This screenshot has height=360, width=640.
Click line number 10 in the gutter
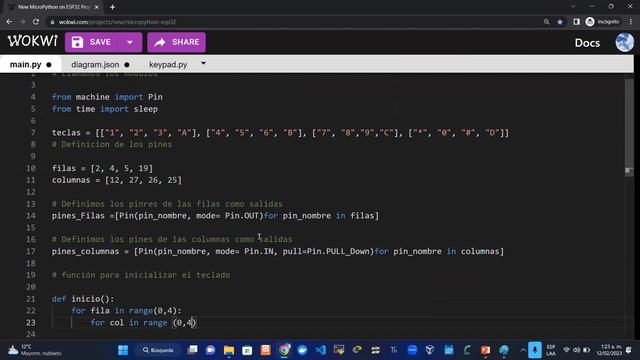pos(31,168)
